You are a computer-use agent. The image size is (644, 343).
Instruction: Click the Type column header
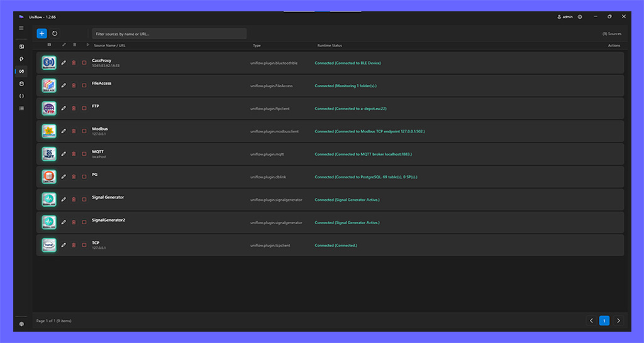click(x=257, y=45)
